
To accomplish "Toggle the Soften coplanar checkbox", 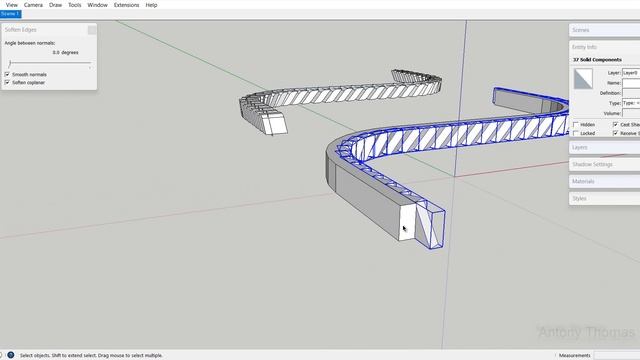I will click(7, 82).
